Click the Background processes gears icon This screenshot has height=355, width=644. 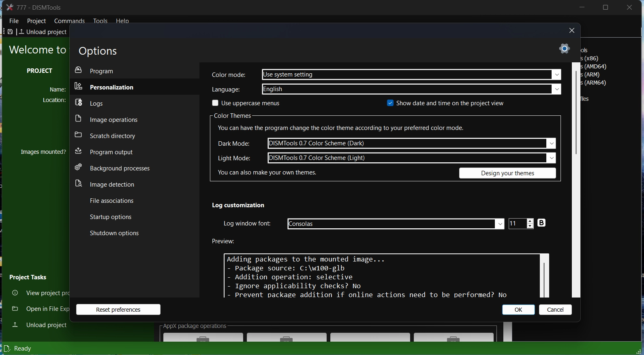point(79,168)
